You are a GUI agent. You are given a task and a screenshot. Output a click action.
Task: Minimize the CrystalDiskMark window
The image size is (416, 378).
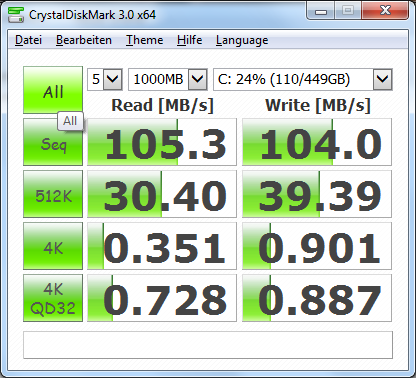point(321,11)
